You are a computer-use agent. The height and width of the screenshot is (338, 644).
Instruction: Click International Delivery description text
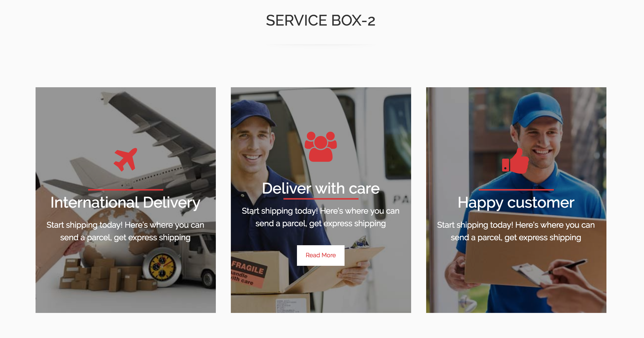click(x=125, y=231)
